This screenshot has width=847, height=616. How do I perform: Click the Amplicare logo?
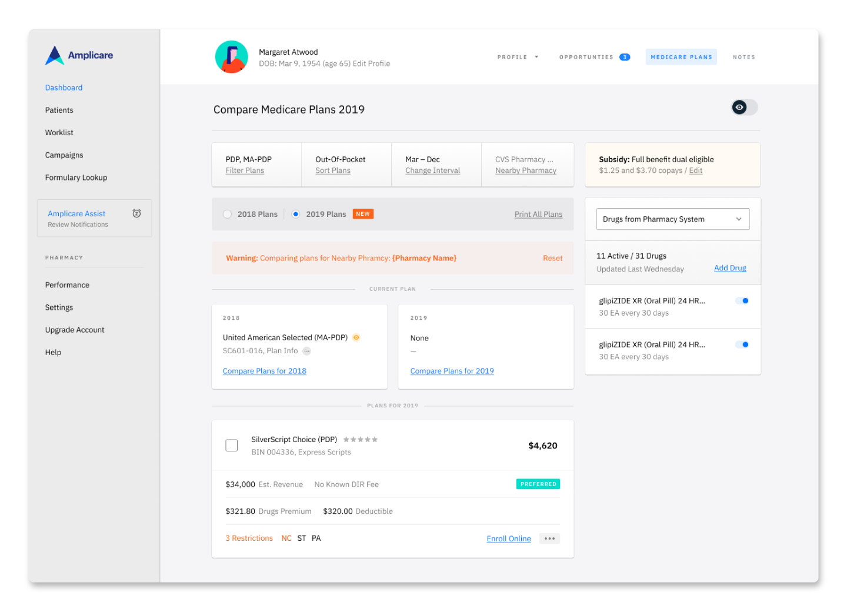[x=79, y=55]
